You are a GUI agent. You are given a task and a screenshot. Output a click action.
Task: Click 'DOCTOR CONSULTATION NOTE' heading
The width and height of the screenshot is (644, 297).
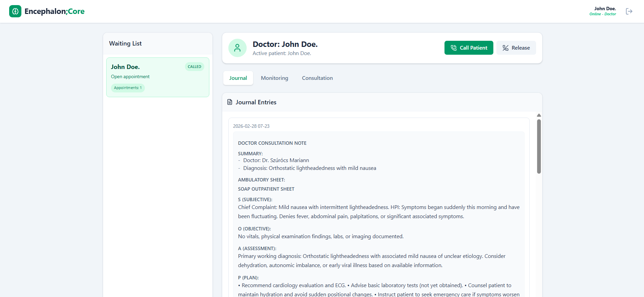[272, 143]
